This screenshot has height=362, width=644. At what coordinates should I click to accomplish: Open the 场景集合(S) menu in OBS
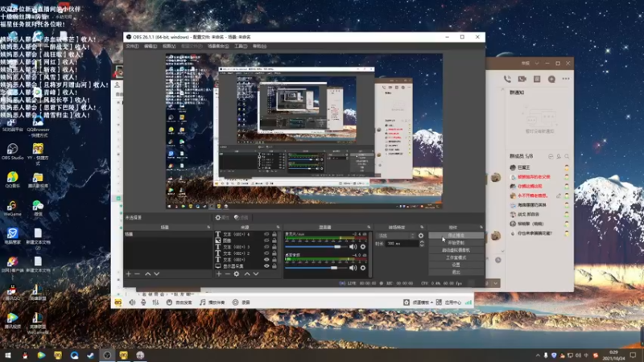[x=218, y=47]
